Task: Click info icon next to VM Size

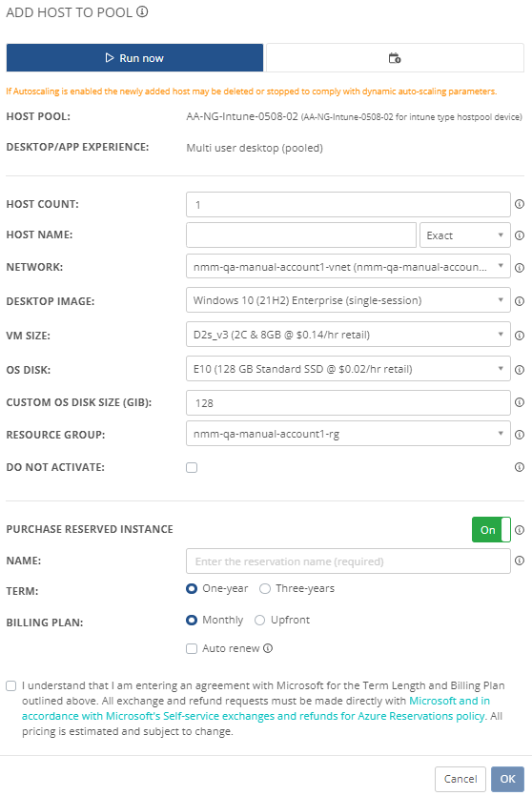Action: coord(520,336)
